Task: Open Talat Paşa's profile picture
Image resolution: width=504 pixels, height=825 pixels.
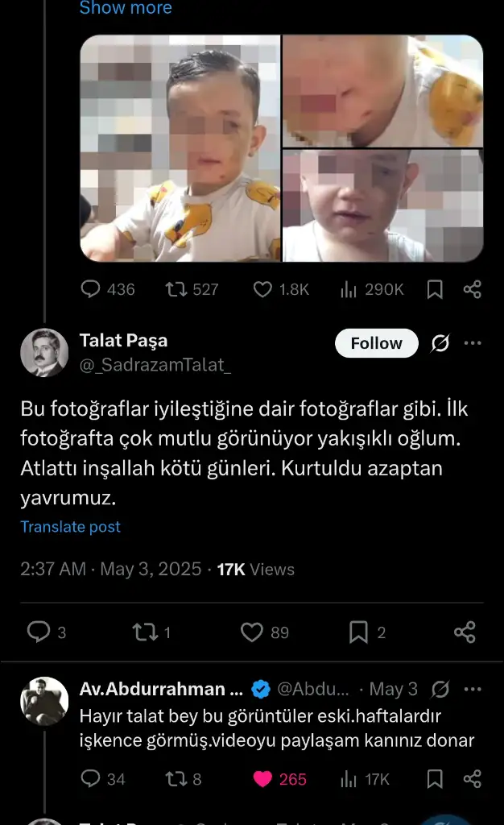Action: 44,353
